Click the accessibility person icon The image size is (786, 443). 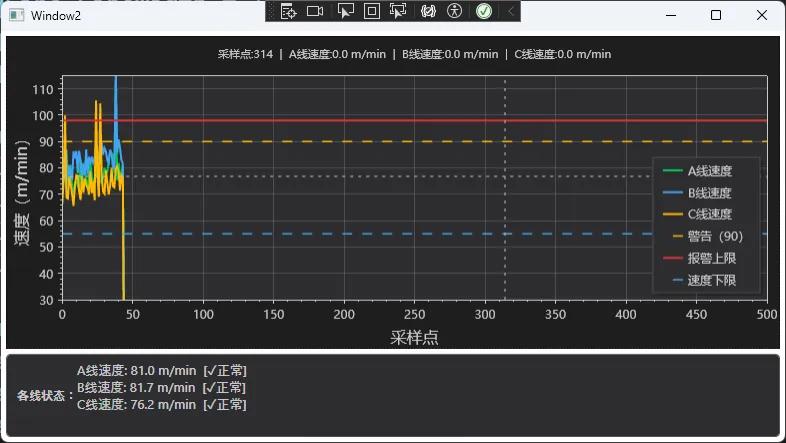455,11
